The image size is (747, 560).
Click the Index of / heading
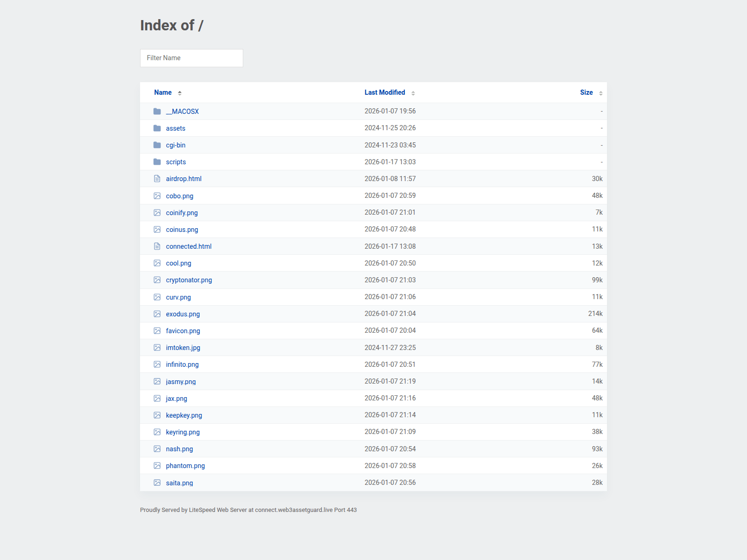(x=172, y=25)
